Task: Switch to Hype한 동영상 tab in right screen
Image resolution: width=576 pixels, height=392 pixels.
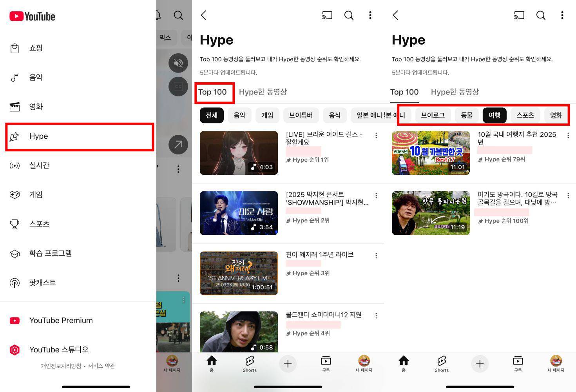Action: (455, 92)
